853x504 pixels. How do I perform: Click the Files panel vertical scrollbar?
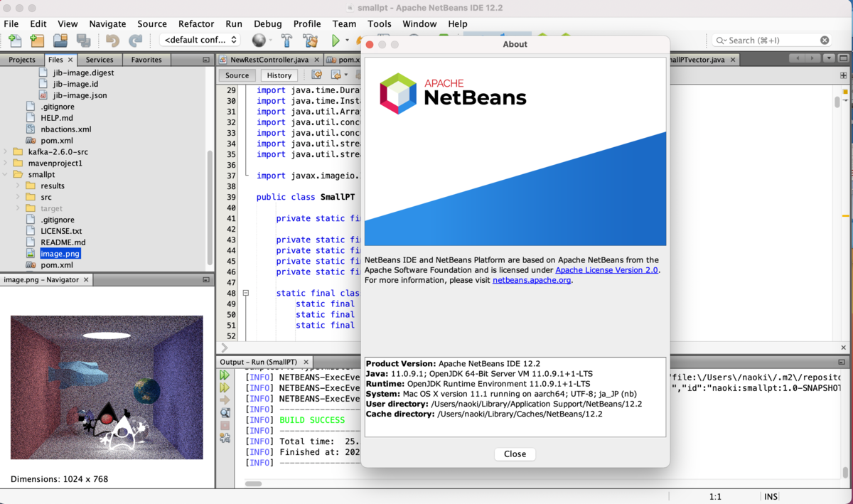pyautogui.click(x=210, y=206)
